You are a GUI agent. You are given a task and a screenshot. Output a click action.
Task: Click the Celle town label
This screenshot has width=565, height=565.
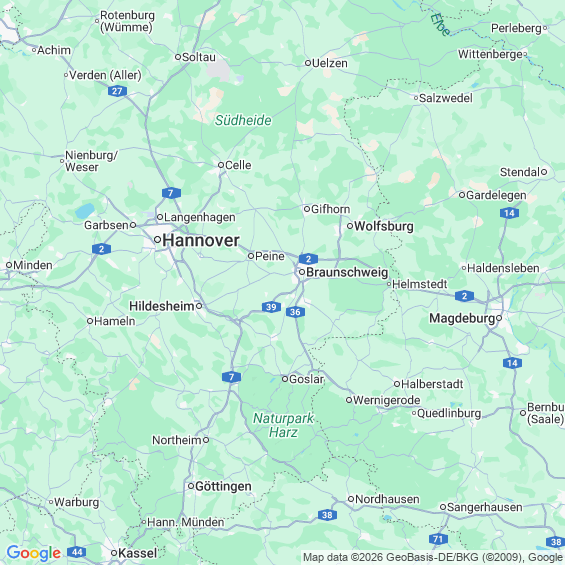click(x=238, y=165)
